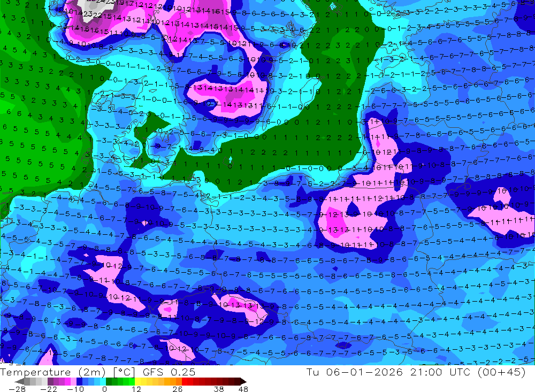Image resolution: width=535 pixels, height=392 pixels.
Task: Click the "Temperature (2m)" title text
Action: click(x=52, y=372)
